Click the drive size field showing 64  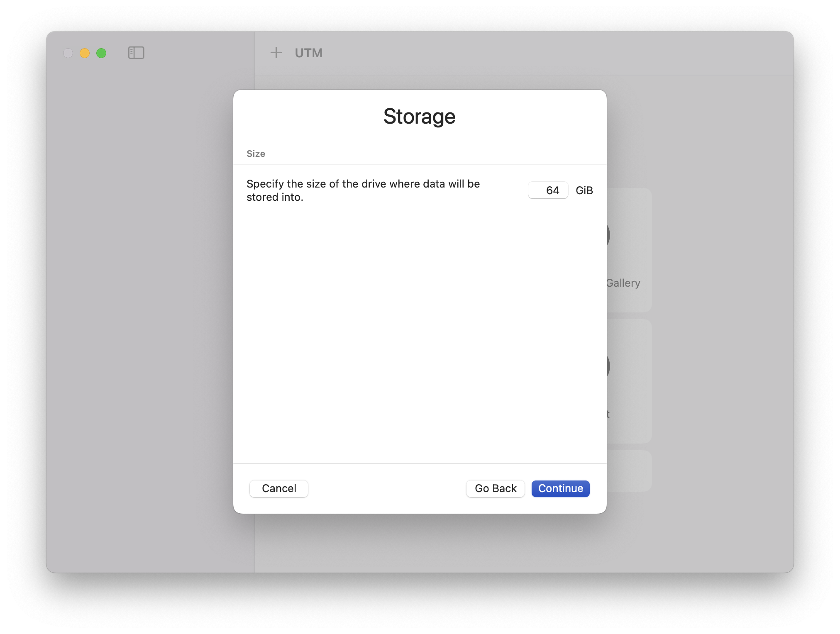click(548, 190)
